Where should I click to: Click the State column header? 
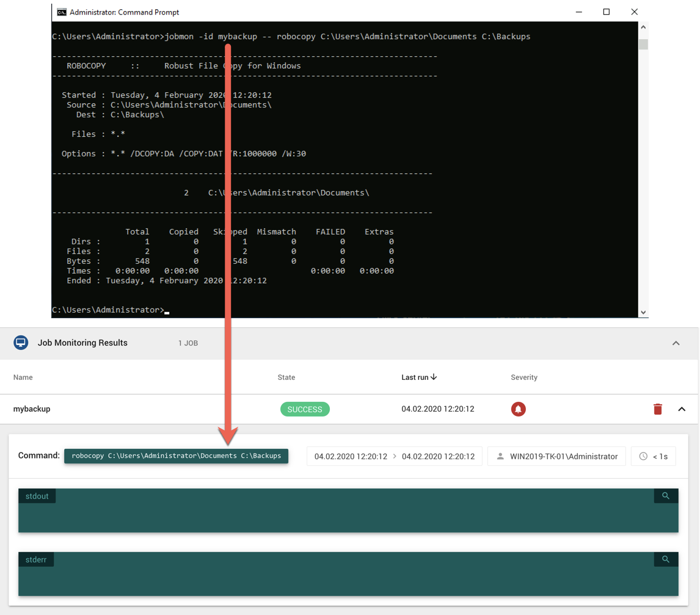point(286,377)
